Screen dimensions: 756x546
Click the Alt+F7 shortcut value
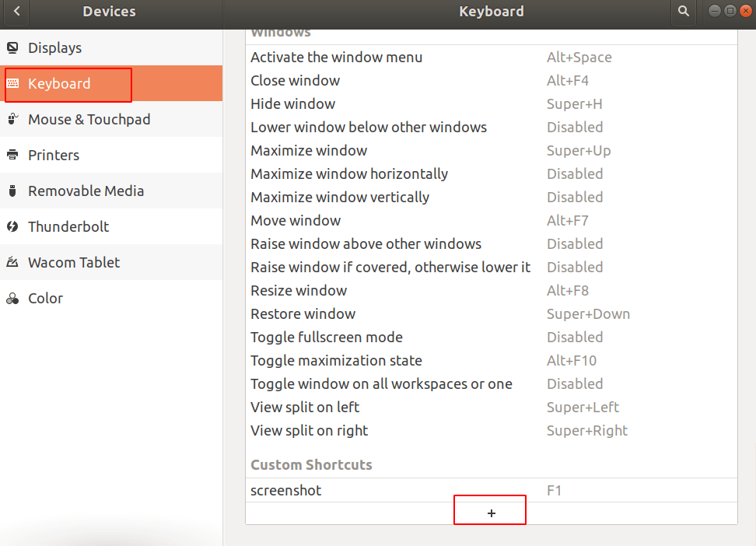tap(568, 220)
